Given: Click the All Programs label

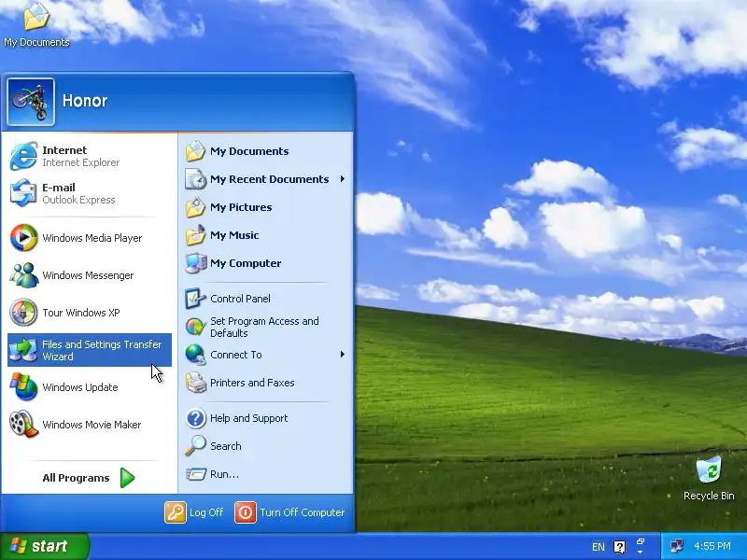Looking at the screenshot, I should [76, 478].
